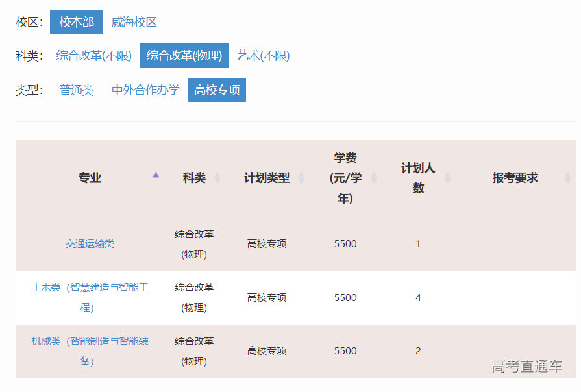Open the 机械类（智能制造与智能装备）link
This screenshot has width=581, height=392.
[89, 351]
